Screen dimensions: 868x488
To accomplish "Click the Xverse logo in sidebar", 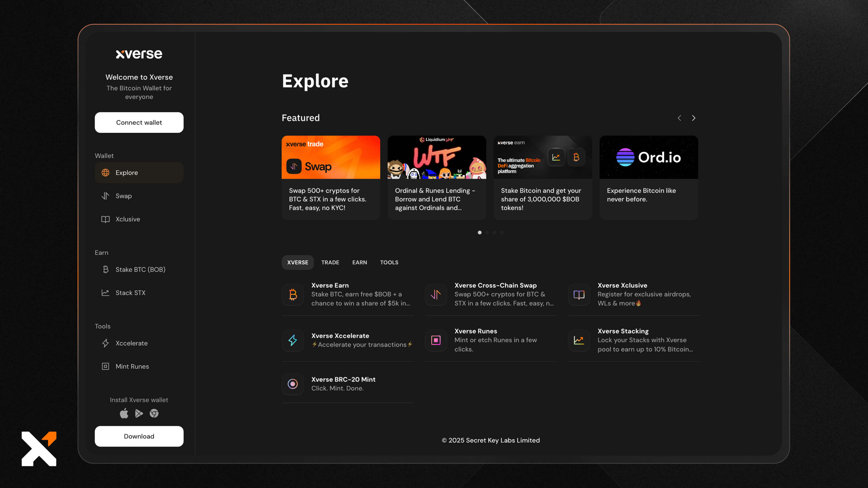I will tap(139, 54).
